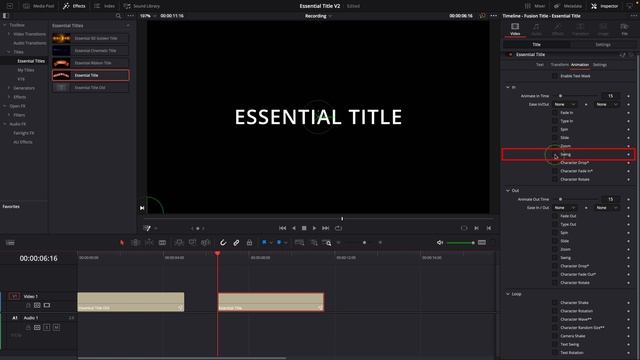Toggle timeline Snapping magnet icon
Viewport: 640px width, 360px height.
pos(223,242)
